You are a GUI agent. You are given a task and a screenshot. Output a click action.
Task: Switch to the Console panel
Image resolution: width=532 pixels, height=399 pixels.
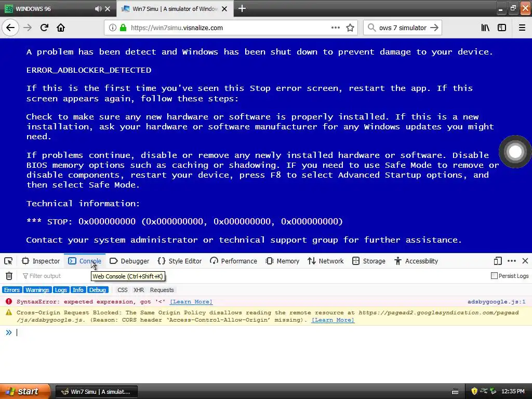pyautogui.click(x=85, y=261)
